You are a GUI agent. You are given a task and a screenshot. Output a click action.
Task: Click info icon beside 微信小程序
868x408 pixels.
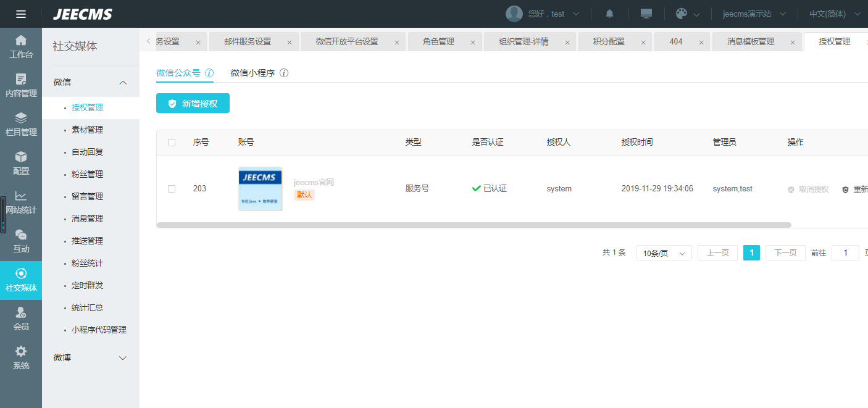tap(284, 73)
